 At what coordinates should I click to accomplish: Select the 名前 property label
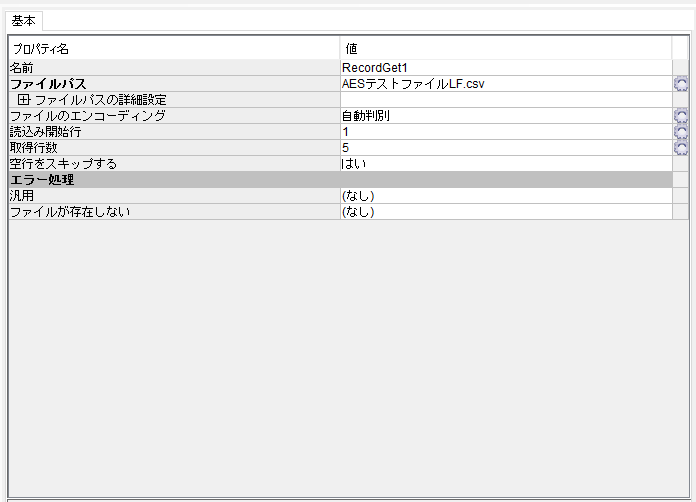21,68
